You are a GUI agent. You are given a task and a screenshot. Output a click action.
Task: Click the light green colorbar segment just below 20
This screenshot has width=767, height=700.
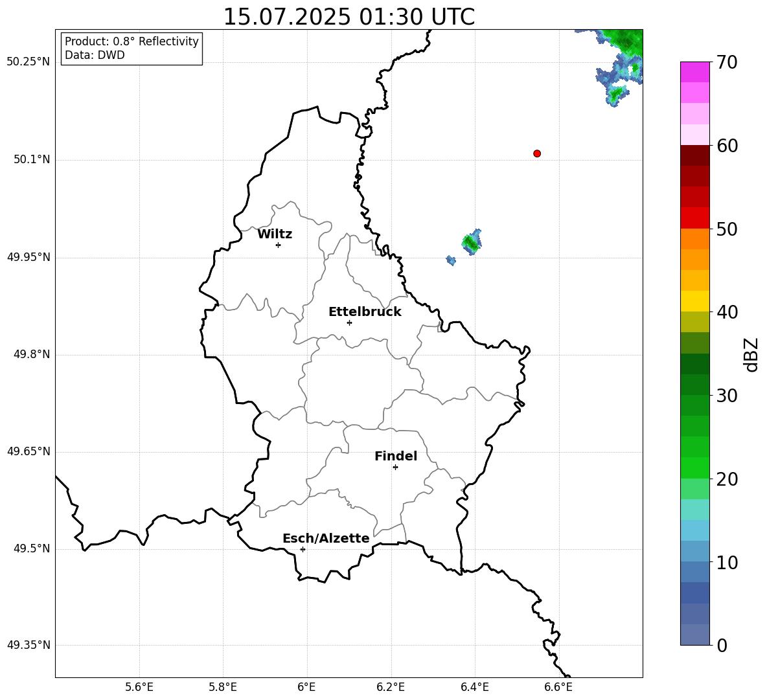(695, 488)
